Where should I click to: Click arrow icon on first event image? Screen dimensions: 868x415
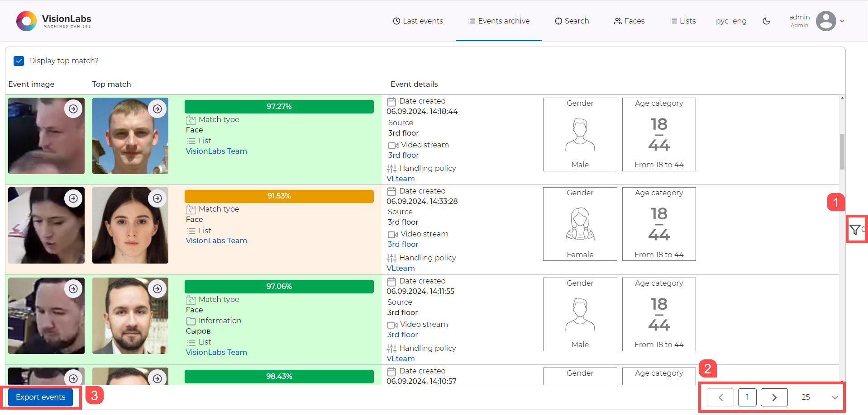(73, 109)
